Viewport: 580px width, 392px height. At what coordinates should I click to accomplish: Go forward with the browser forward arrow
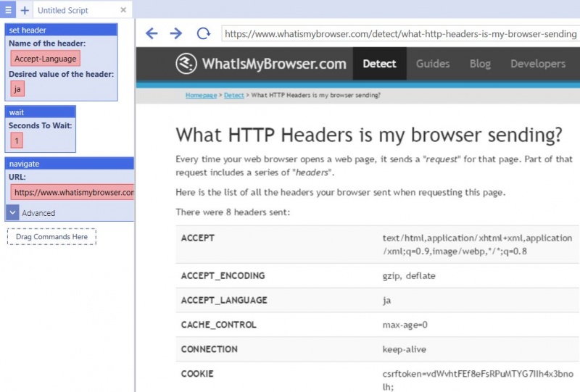[x=176, y=33]
